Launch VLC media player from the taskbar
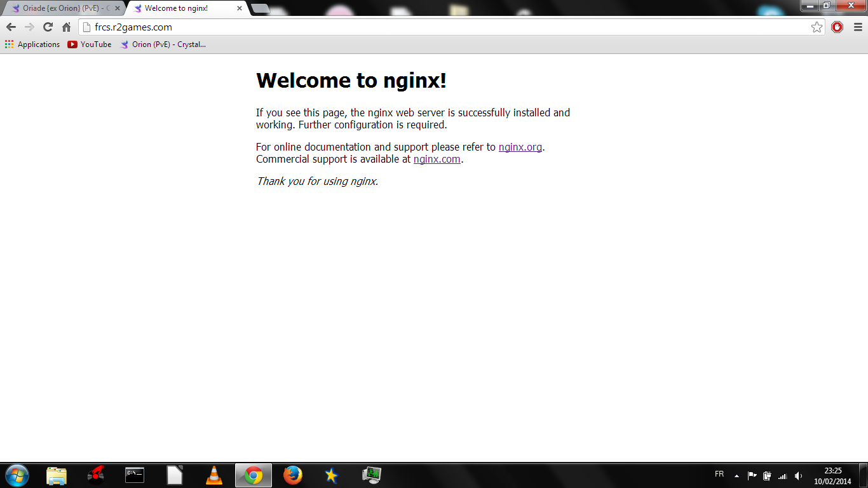Image resolution: width=868 pixels, height=488 pixels. coord(214,475)
